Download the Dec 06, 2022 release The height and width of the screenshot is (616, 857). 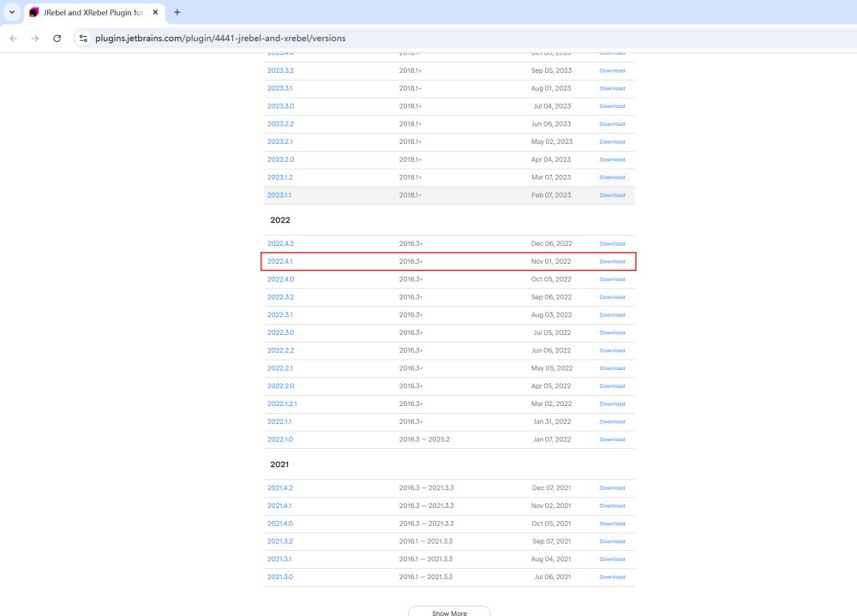612,244
